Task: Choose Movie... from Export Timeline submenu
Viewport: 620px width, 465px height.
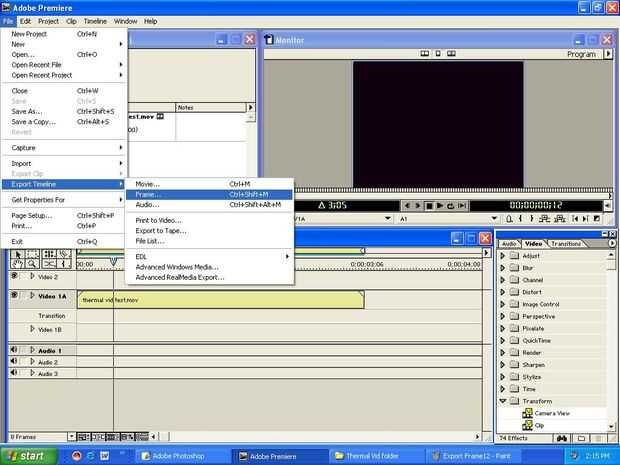Action: (x=209, y=184)
